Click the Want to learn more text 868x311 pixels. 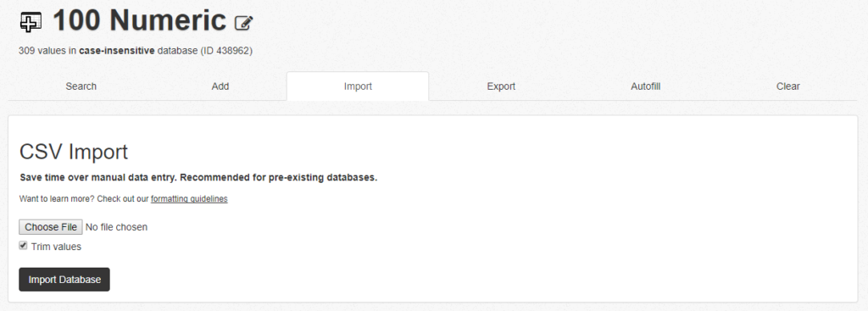click(x=56, y=198)
